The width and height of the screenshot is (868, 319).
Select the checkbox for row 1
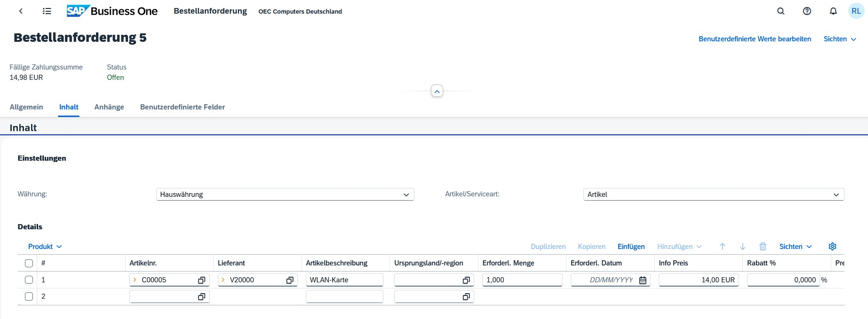click(29, 280)
